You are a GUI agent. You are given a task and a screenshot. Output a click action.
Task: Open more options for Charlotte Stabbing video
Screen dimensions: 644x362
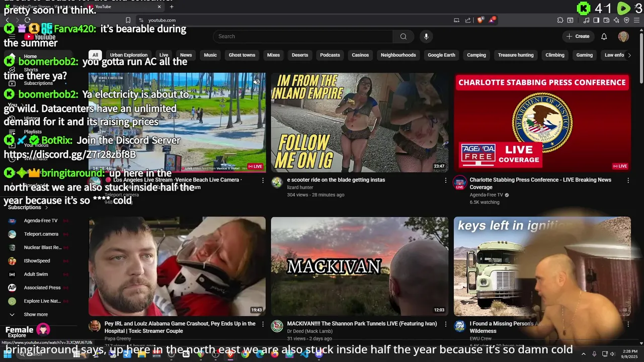coord(628,180)
